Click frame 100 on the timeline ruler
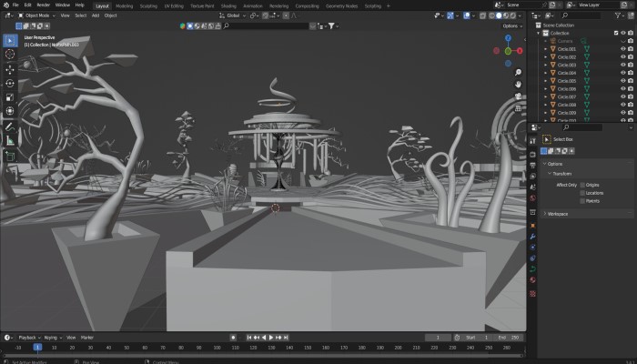 tap(217, 347)
